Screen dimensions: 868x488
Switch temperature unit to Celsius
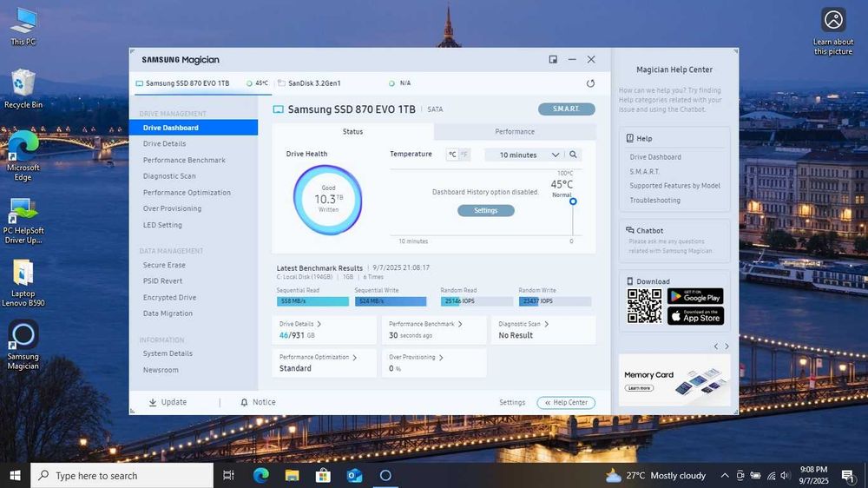[452, 155]
